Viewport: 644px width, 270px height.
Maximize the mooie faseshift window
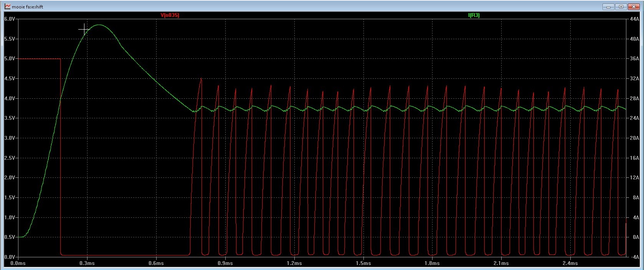click(x=621, y=7)
